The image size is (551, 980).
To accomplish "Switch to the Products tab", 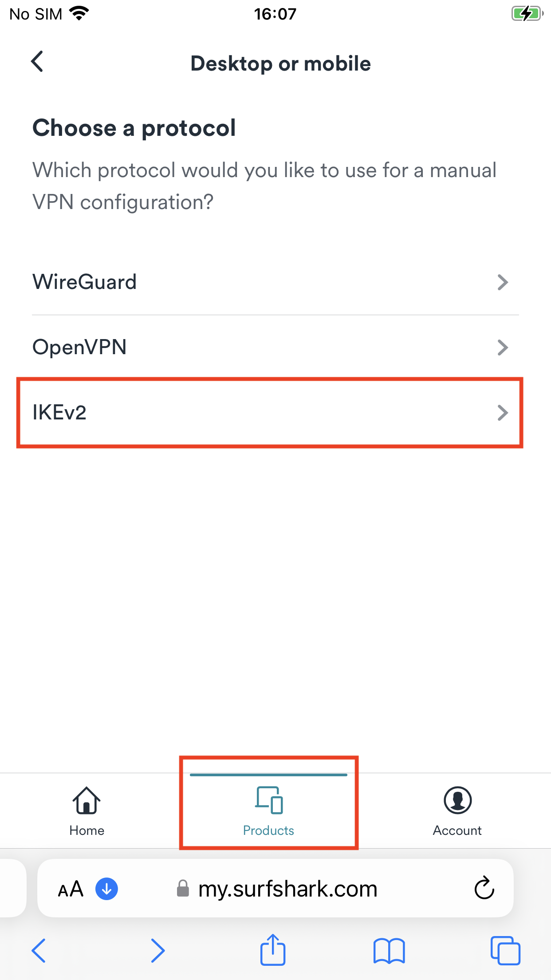I will tap(269, 810).
